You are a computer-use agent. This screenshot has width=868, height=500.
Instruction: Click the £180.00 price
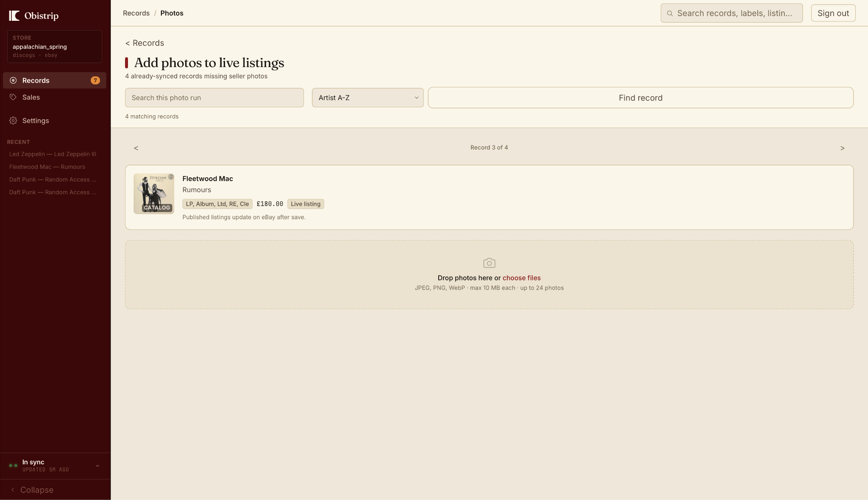(270, 204)
